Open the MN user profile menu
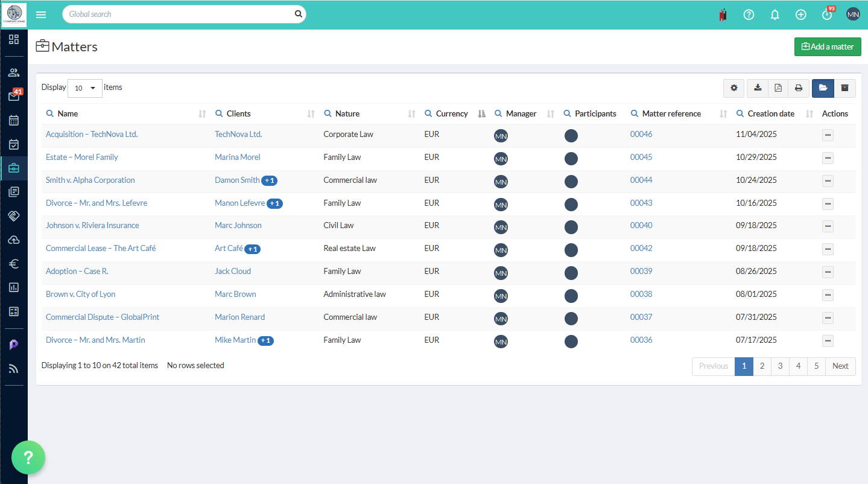 [852, 14]
